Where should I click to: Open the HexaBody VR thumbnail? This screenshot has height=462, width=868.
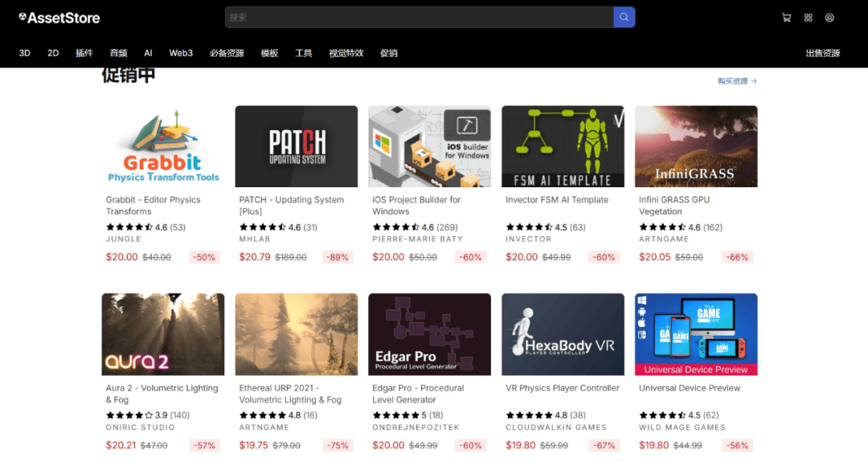tap(563, 334)
